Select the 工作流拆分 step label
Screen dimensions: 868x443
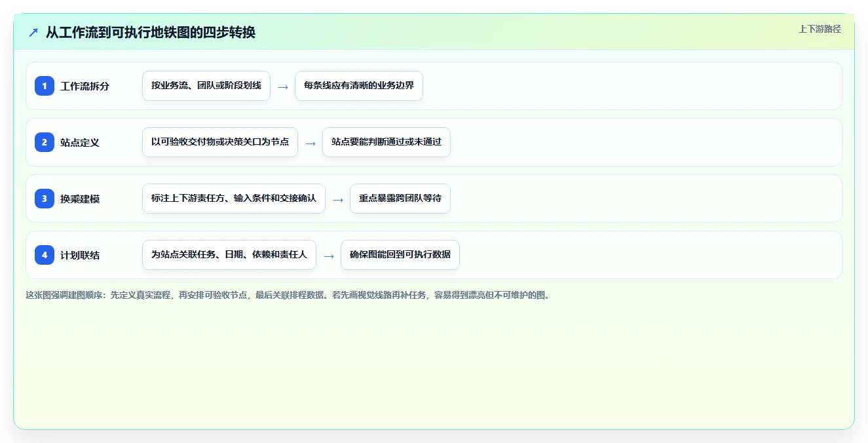pos(85,86)
